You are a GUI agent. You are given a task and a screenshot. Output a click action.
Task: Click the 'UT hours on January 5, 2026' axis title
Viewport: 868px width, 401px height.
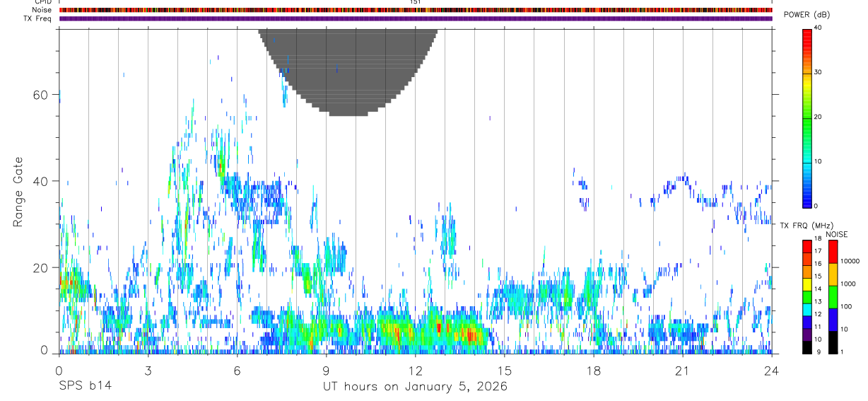pyautogui.click(x=415, y=386)
